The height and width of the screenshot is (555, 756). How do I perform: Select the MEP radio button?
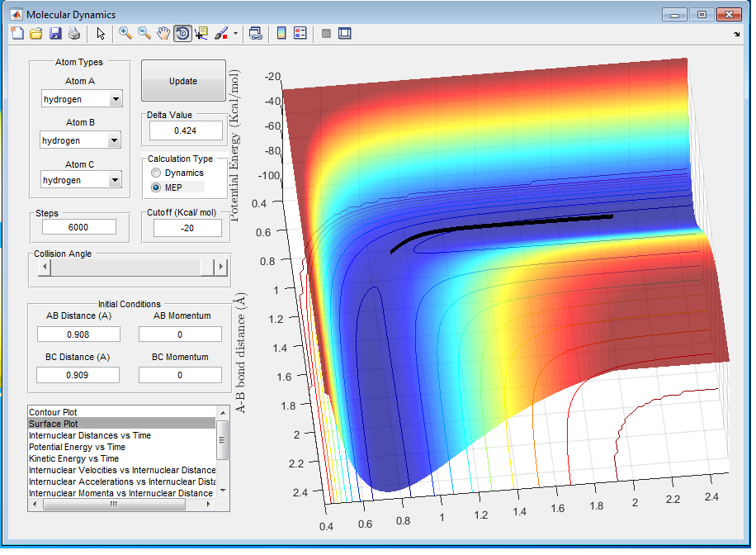(x=156, y=187)
